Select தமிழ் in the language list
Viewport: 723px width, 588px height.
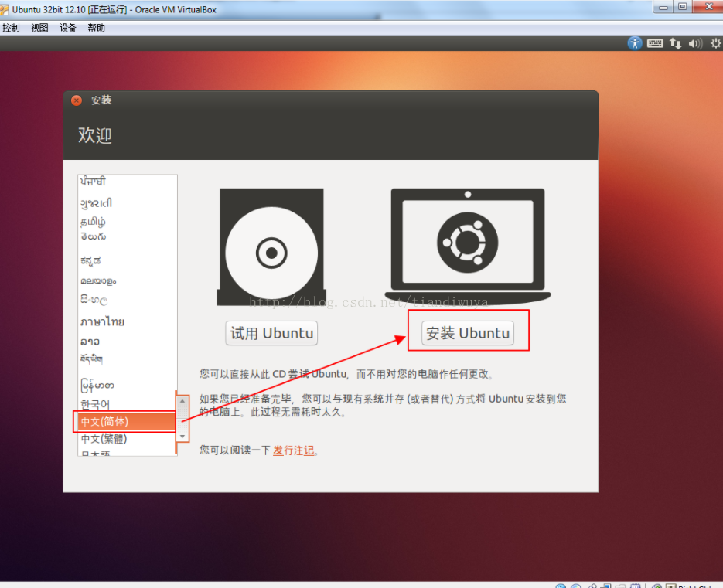(127, 222)
